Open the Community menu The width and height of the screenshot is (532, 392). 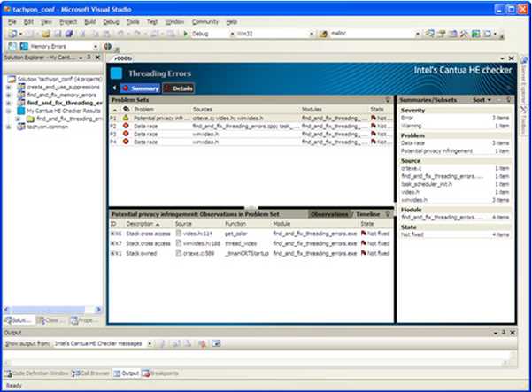(205, 22)
